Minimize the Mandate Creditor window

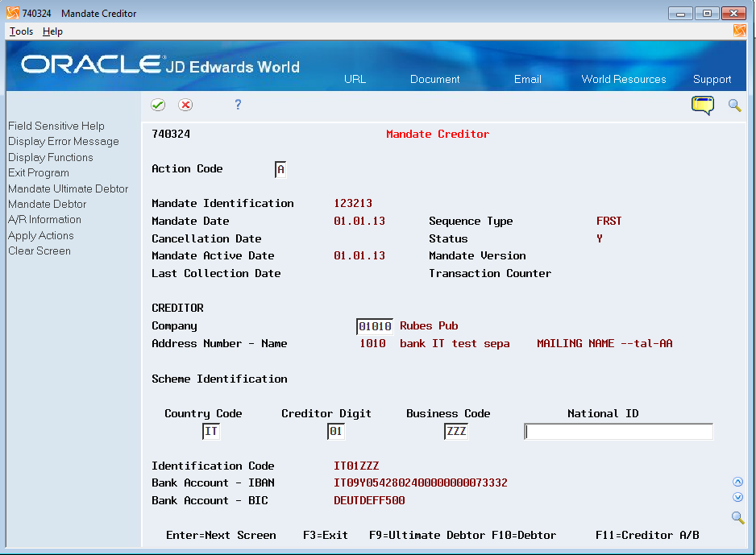680,14
